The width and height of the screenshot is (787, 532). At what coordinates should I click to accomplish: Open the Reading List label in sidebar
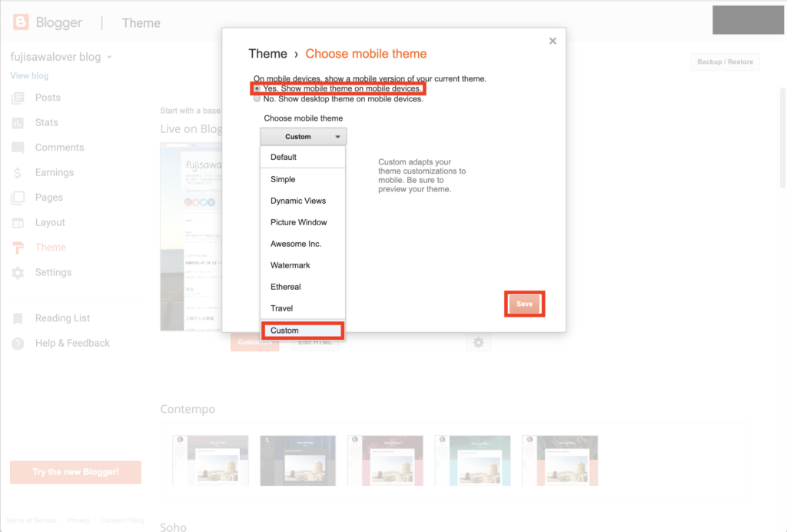(x=63, y=318)
